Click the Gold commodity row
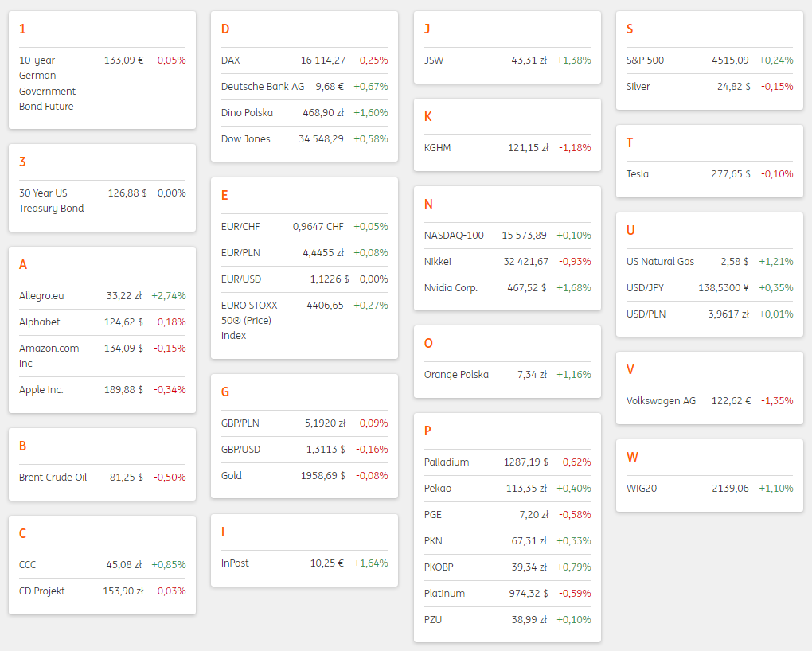This screenshot has width=812, height=651. 232,476
